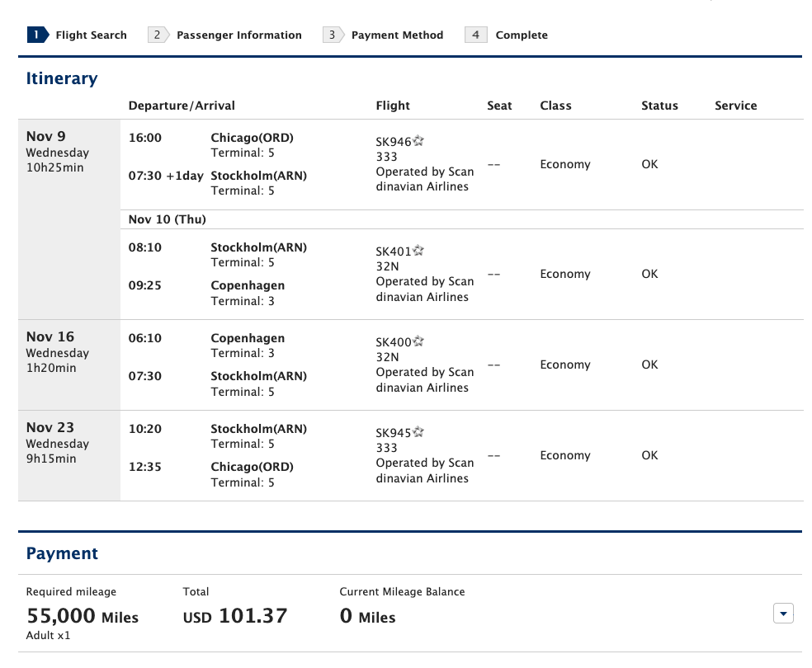The width and height of the screenshot is (812, 668).
Task: Switch to the Passenger Information step
Action: pos(238,35)
